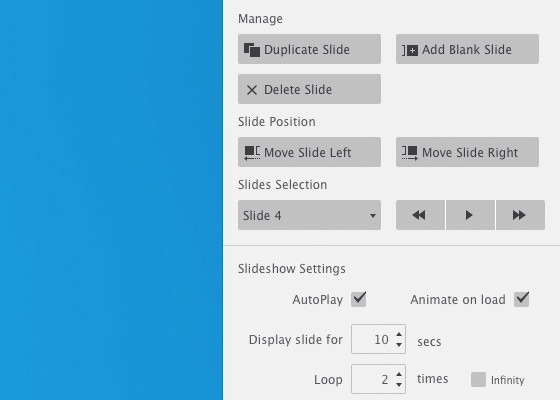Increase display slide seconds with up arrow
Image resolution: width=560 pixels, height=400 pixels.
tap(399, 334)
